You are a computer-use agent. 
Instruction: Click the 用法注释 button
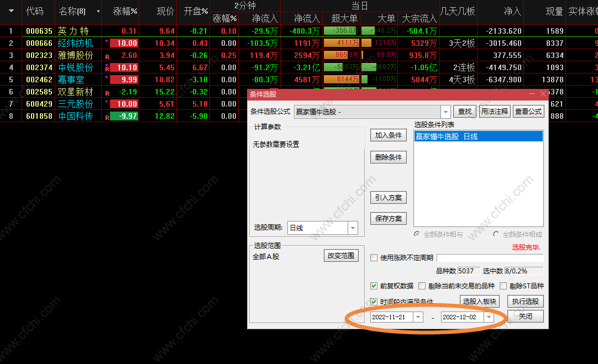click(x=495, y=111)
